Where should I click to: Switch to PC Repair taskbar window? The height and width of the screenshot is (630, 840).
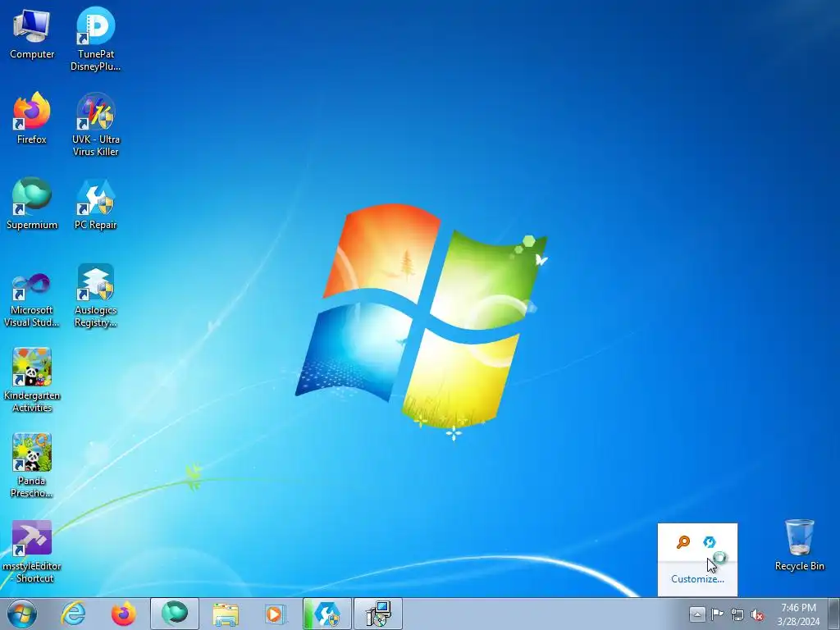click(326, 614)
